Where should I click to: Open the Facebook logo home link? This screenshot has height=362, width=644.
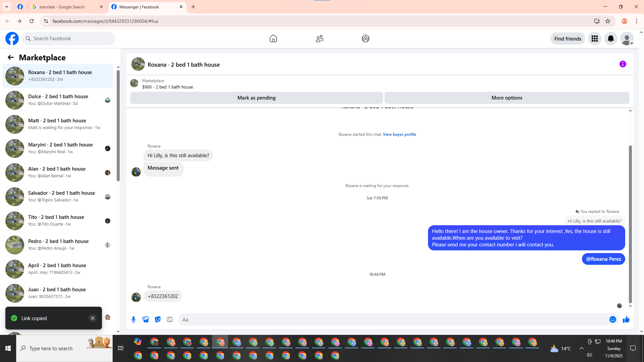(12, 39)
